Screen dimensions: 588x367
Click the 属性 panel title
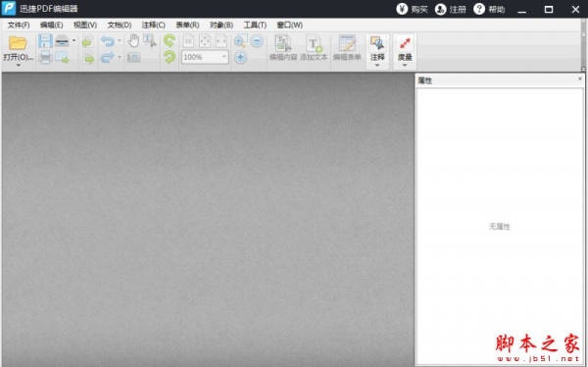[425, 80]
